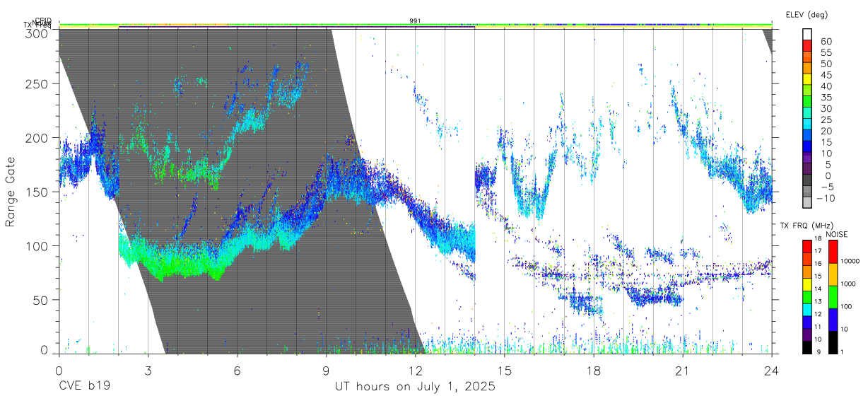Click the x-axis tick label '18'
The image size is (868, 401).
coord(593,370)
